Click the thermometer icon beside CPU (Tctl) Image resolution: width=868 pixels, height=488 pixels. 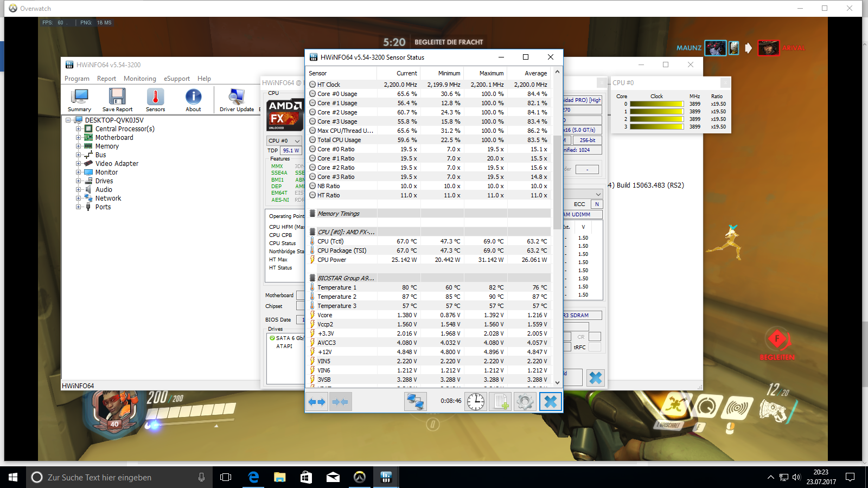tap(312, 241)
